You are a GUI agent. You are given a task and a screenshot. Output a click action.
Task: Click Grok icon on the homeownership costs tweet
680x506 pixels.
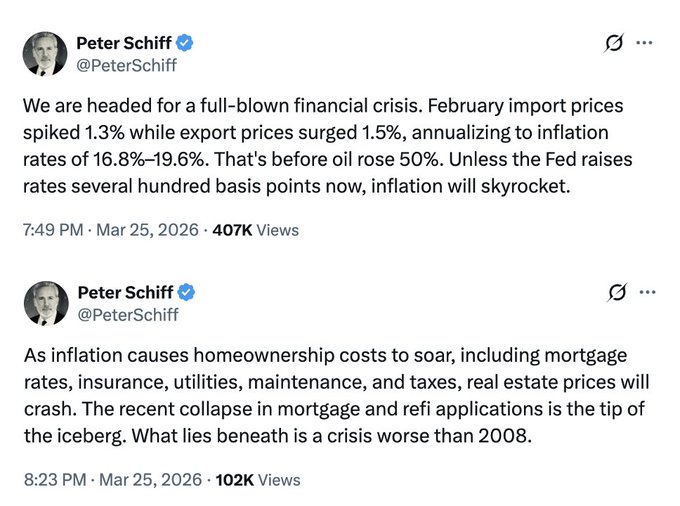pyautogui.click(x=614, y=293)
